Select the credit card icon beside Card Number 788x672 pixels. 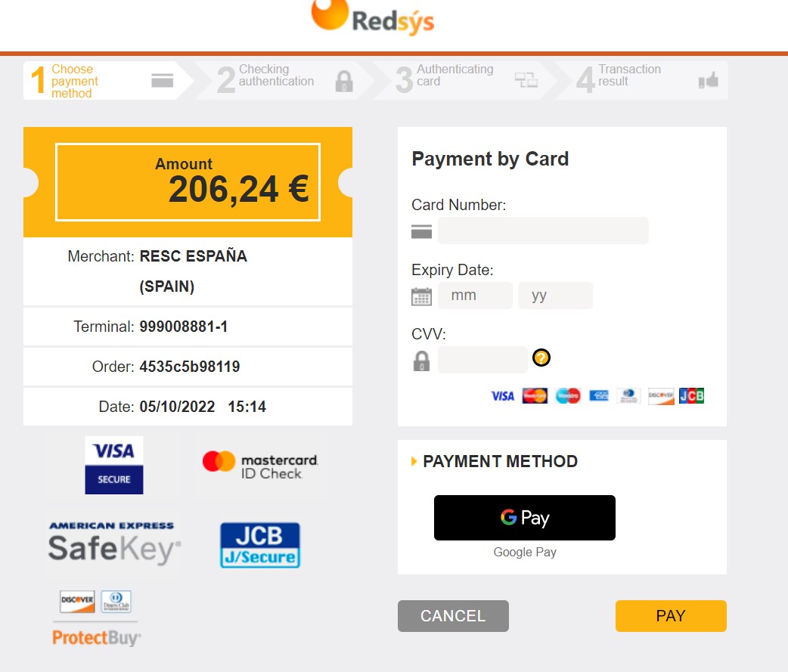click(421, 231)
